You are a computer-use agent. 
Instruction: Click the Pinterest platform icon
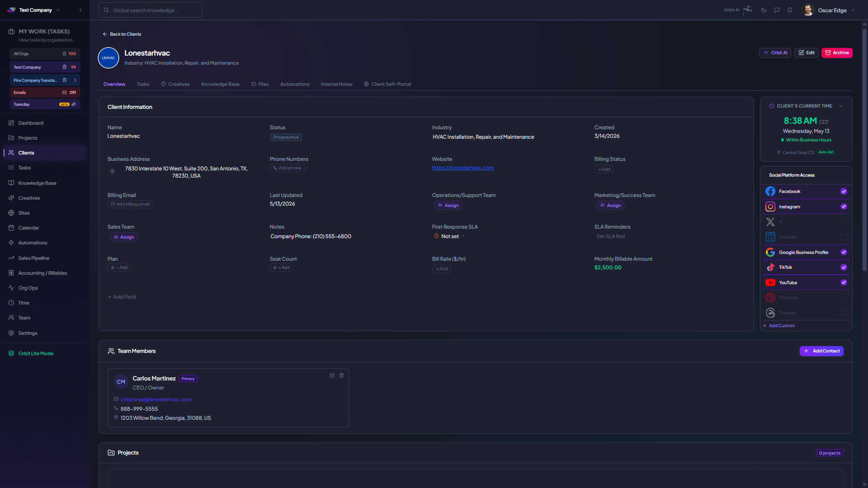770,298
